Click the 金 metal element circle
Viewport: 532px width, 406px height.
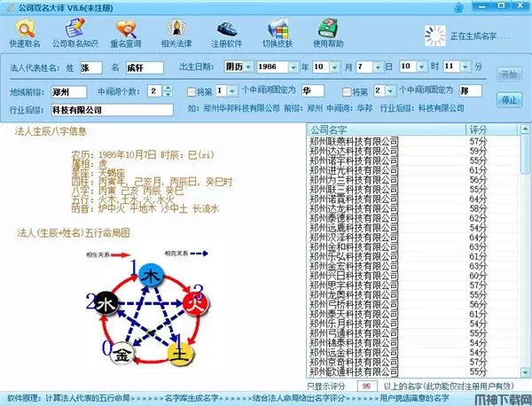pos(122,354)
